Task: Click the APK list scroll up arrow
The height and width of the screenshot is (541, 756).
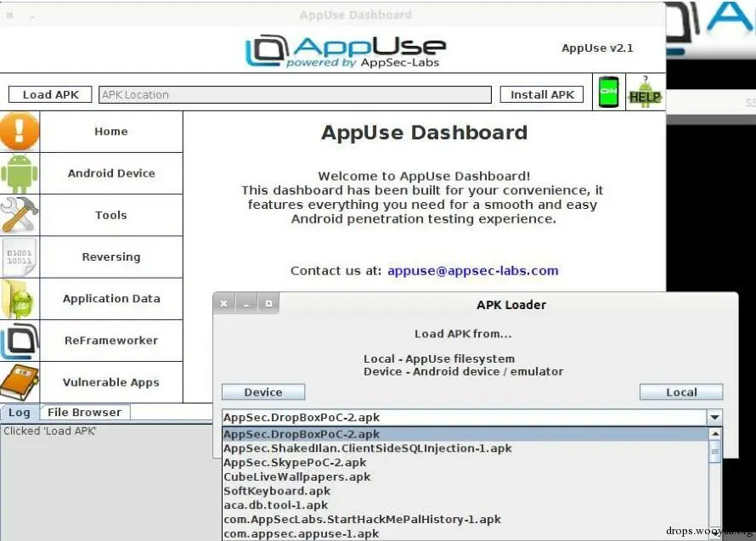Action: [715, 434]
